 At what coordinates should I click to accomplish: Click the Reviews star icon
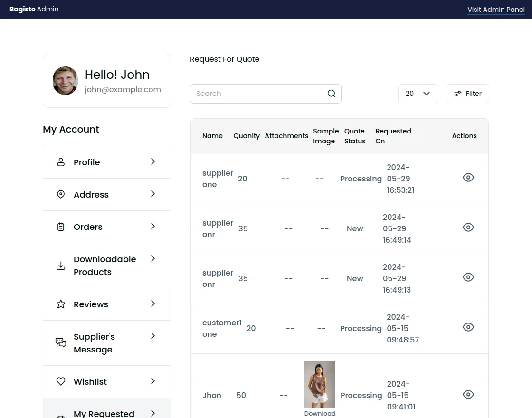pyautogui.click(x=61, y=304)
